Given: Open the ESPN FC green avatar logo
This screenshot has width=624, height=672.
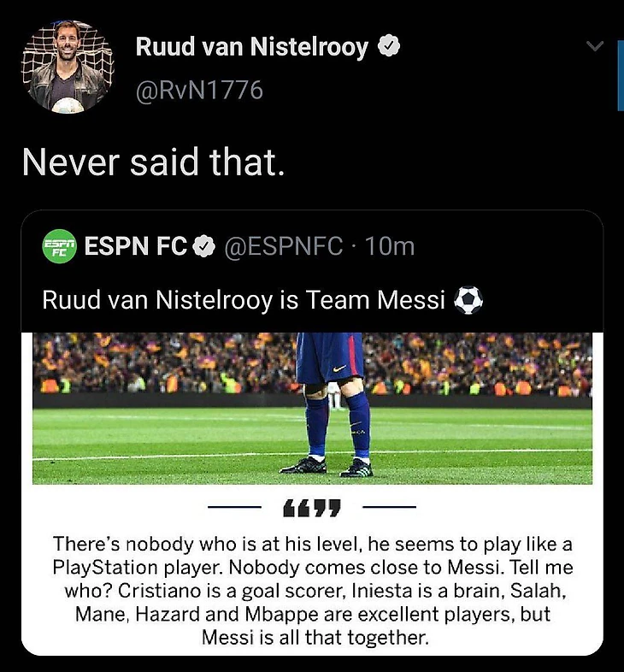Looking at the screenshot, I should coord(59,246).
